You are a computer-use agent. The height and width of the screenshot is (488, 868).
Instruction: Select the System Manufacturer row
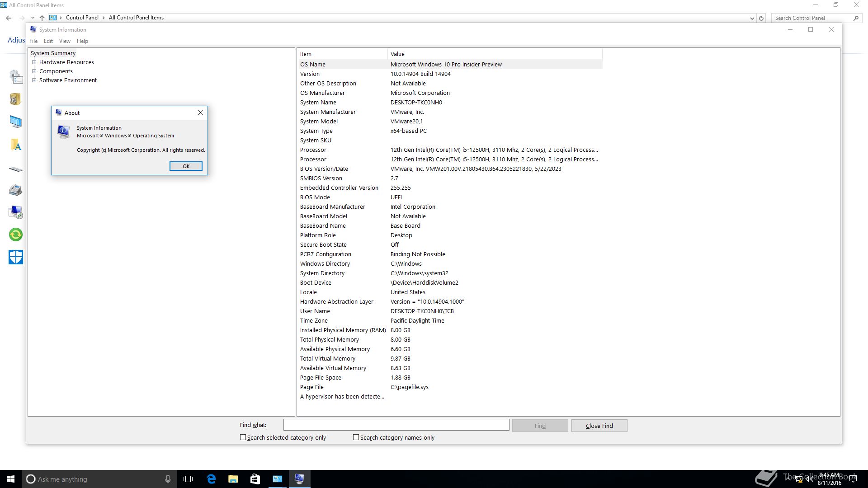coord(450,112)
